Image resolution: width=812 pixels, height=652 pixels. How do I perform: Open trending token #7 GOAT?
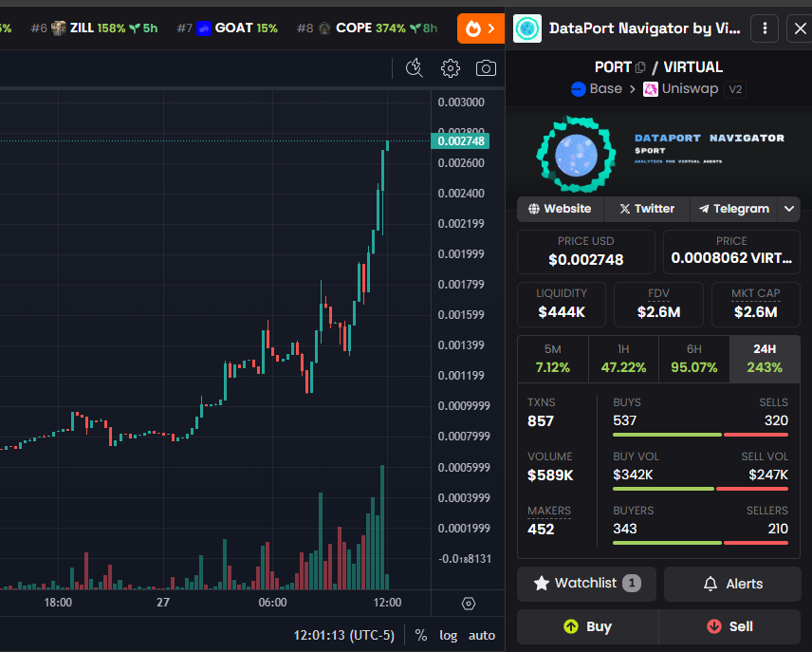(227, 28)
